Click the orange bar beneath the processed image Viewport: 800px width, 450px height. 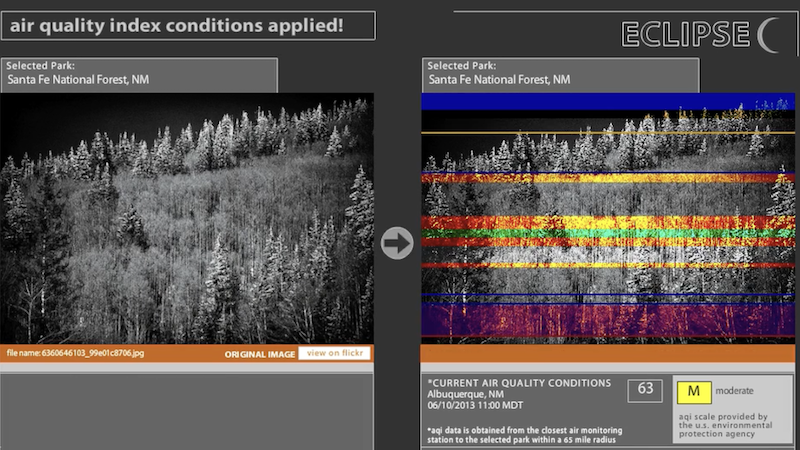[607, 354]
